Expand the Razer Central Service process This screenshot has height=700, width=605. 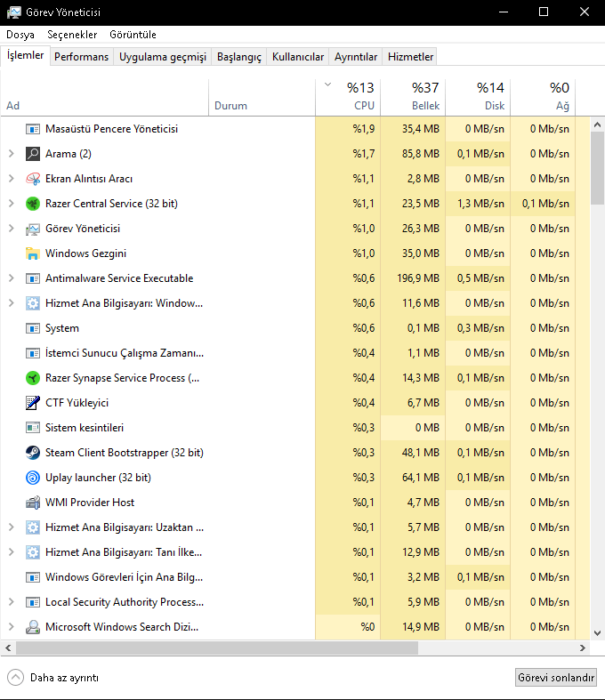[x=12, y=204]
